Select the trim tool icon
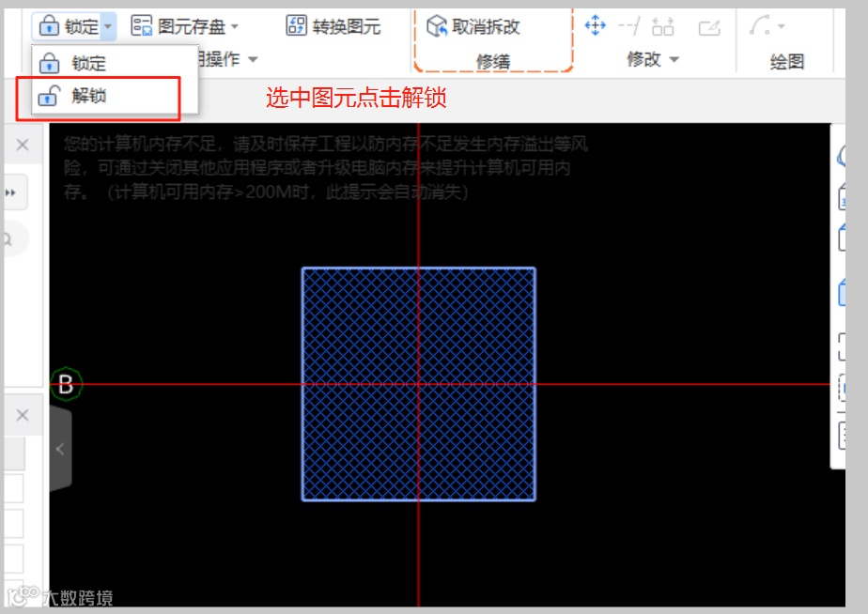The width and height of the screenshot is (868, 614). pos(628,25)
